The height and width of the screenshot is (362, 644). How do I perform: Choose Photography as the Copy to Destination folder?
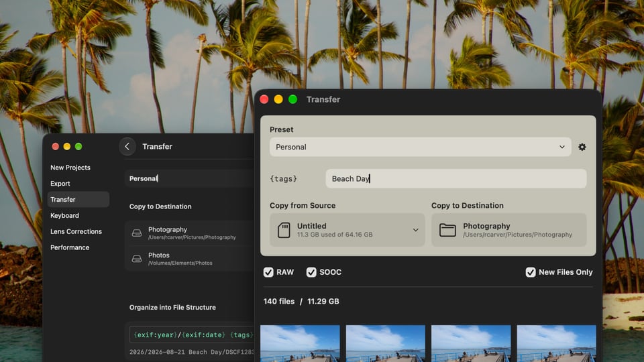pos(509,230)
